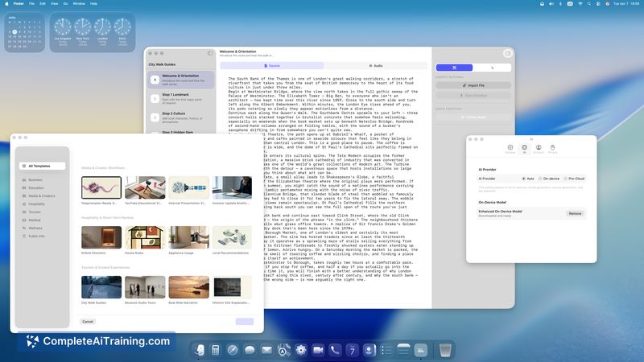Select Stop 1 Landmark section in sidebar
Image resolution: width=644 pixels, height=362 pixels.
click(180, 98)
